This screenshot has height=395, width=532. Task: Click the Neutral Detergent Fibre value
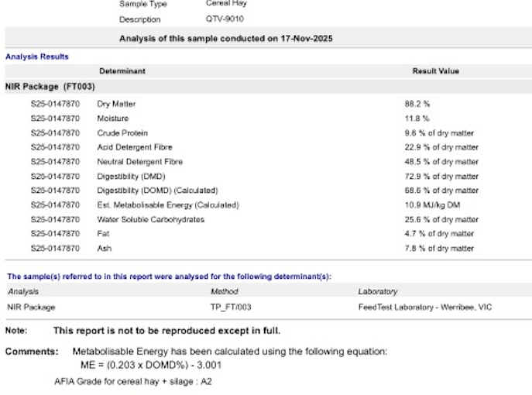click(441, 162)
